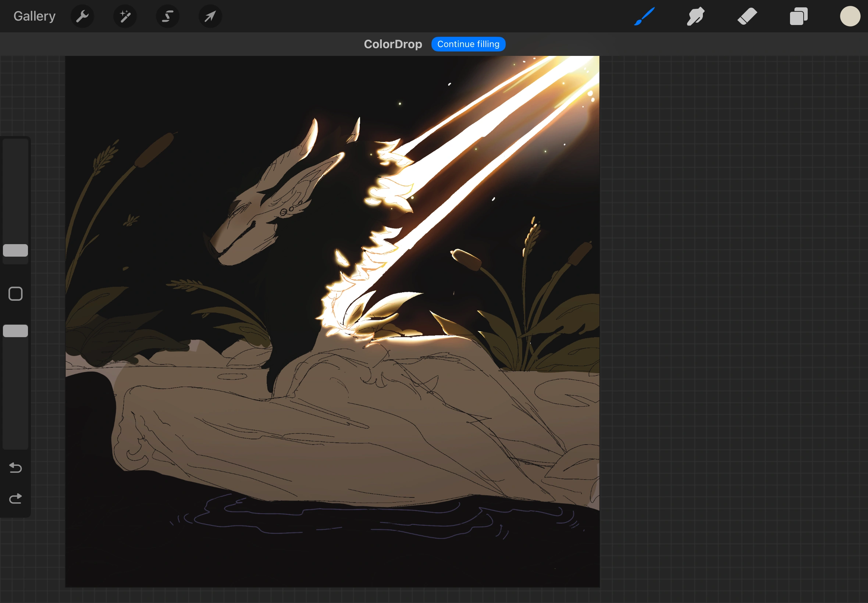This screenshot has height=603, width=868.
Task: Select the Eraser tool
Action: pos(747,16)
